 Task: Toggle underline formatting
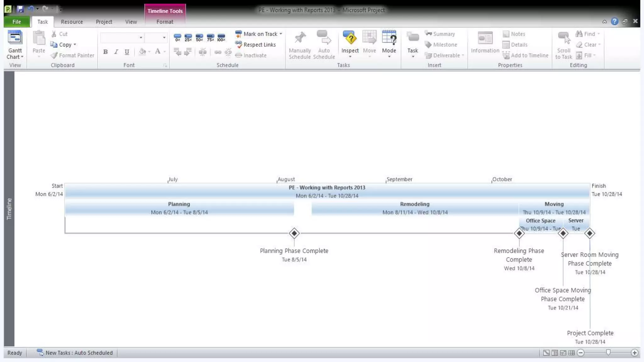(x=127, y=52)
